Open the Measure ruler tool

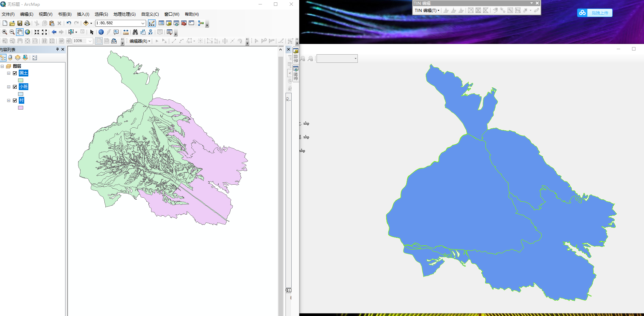126,32
